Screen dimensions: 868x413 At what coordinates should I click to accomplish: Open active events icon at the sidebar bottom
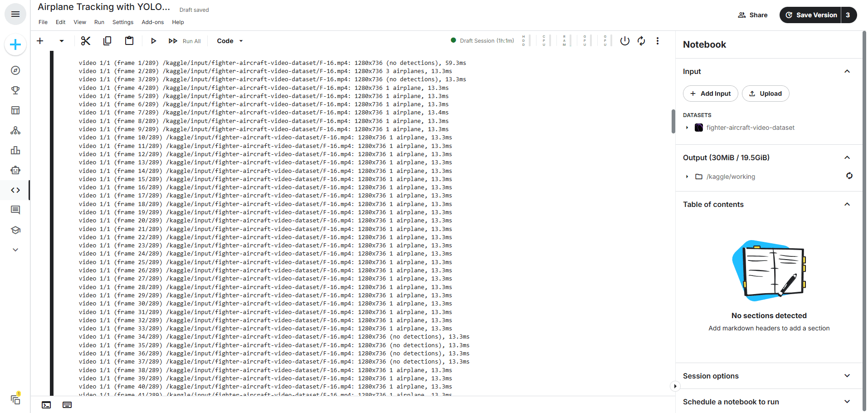tap(15, 399)
